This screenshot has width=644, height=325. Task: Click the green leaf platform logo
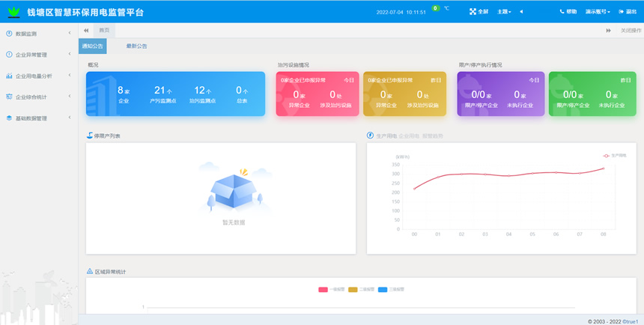click(x=14, y=12)
